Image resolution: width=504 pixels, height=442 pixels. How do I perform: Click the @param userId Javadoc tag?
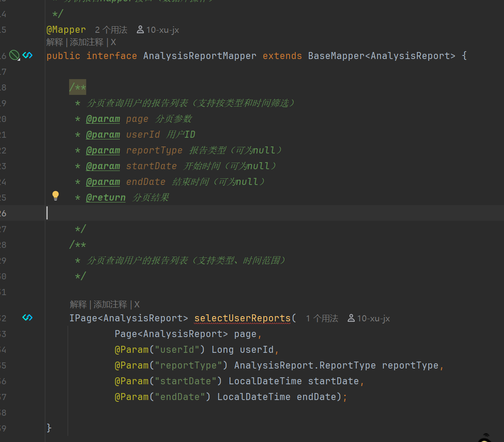(x=103, y=134)
